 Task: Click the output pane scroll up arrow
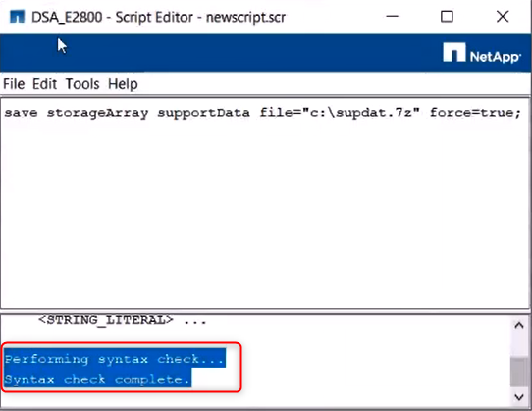point(519,326)
